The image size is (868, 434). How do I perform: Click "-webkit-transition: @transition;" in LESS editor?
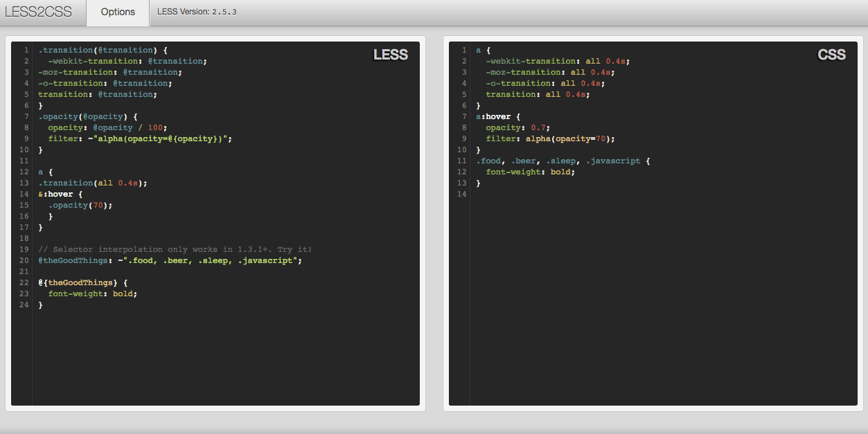pyautogui.click(x=127, y=61)
